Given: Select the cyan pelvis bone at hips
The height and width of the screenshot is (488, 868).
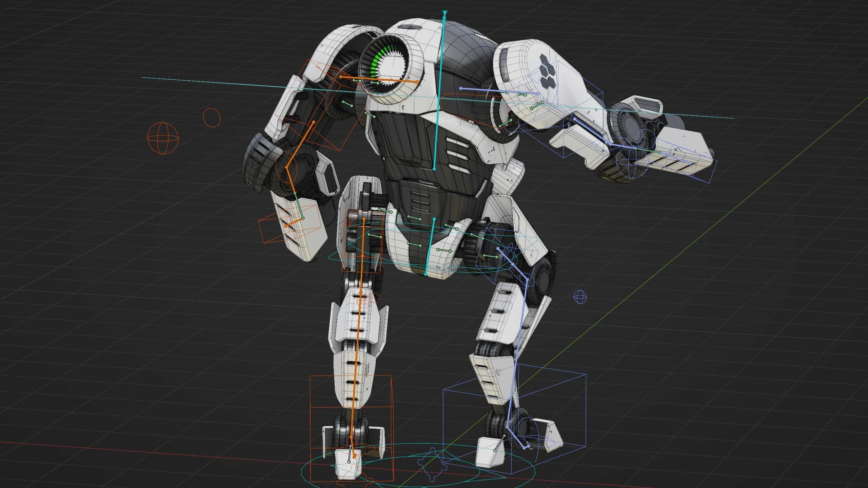Looking at the screenshot, I should (430, 246).
